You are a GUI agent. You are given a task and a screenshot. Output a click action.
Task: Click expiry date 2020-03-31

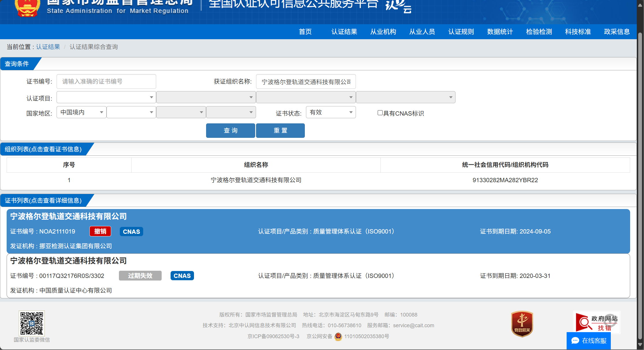pyautogui.click(x=535, y=276)
